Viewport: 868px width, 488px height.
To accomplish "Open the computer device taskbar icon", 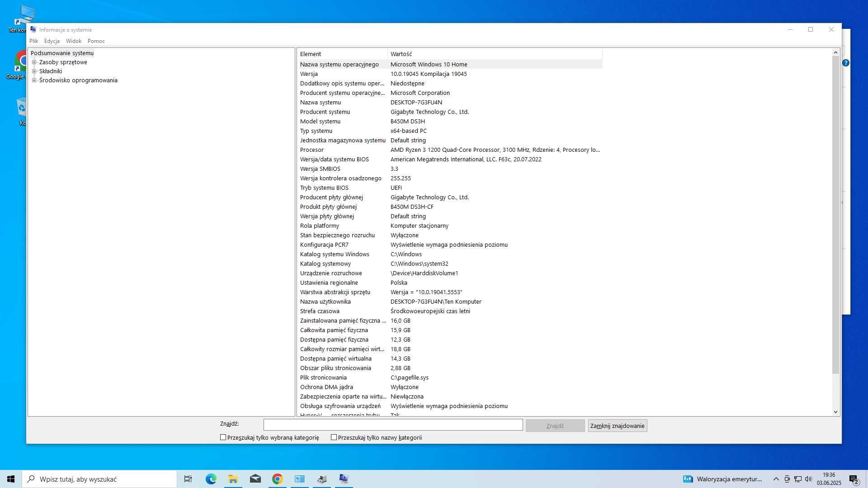I will click(x=322, y=479).
